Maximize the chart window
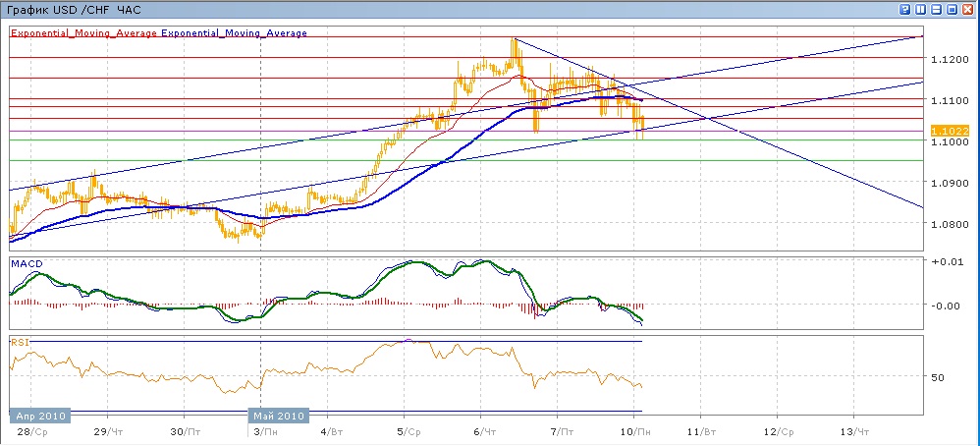Screen dimensions: 980x446 click(953, 8)
